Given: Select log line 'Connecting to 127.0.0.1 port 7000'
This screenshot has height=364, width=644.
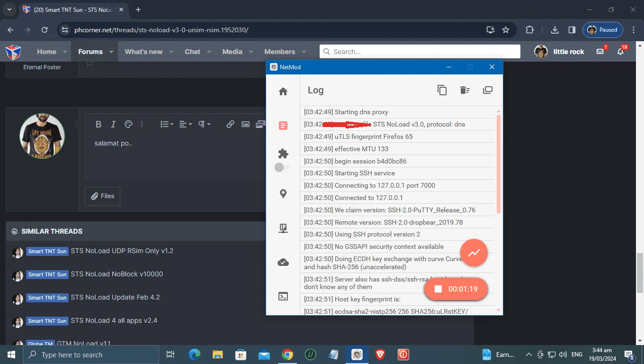Looking at the screenshot, I should [x=397, y=185].
